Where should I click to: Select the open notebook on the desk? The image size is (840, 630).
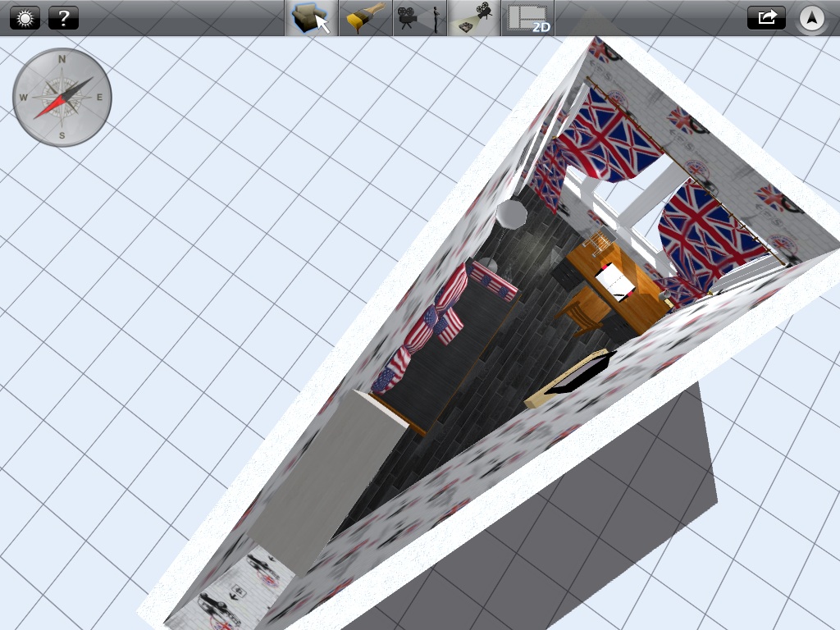pyautogui.click(x=615, y=281)
